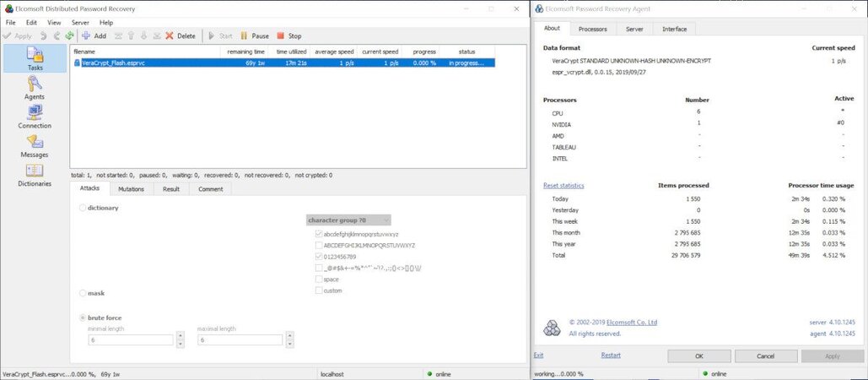Switch to the Comment tab
Image resolution: width=868 pixels, height=380 pixels.
click(x=210, y=189)
